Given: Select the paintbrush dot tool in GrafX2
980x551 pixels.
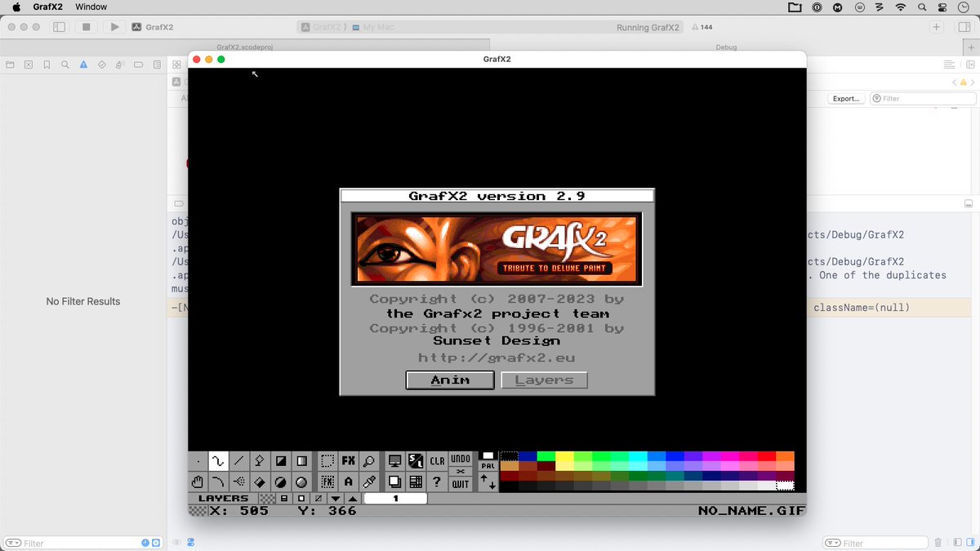Looking at the screenshot, I should [198, 461].
